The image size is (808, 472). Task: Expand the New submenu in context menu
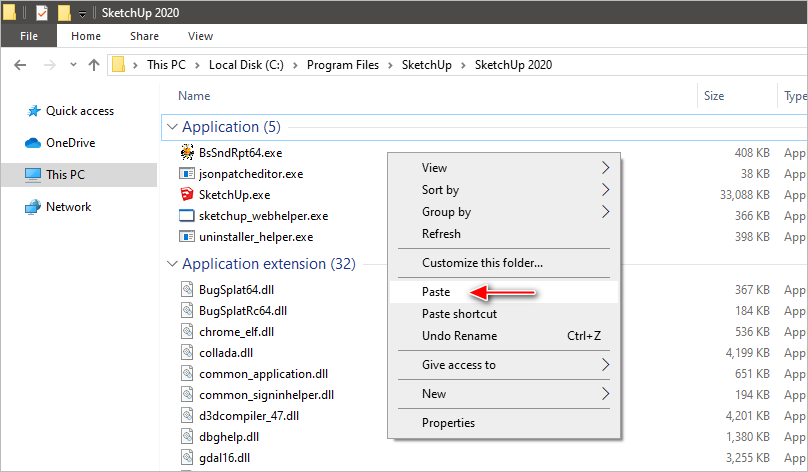click(604, 394)
